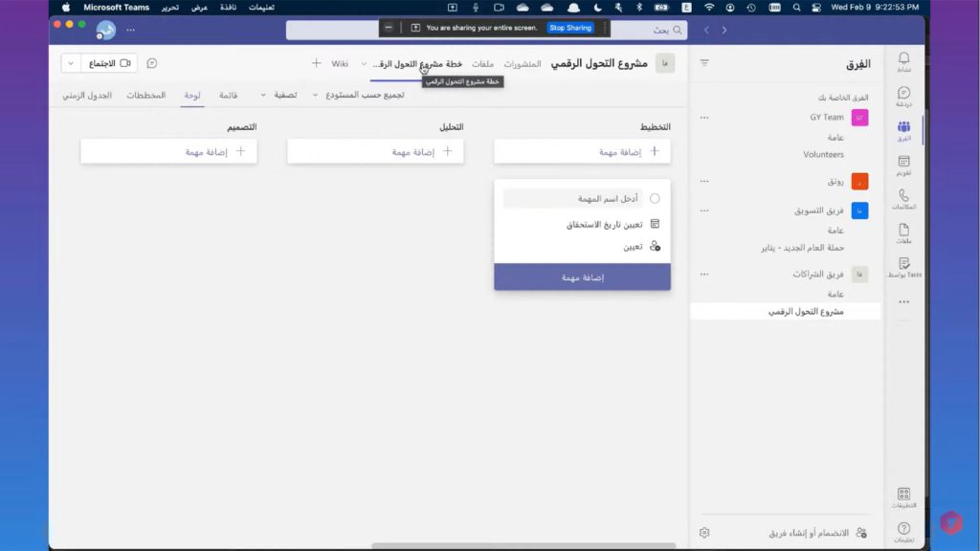Add a new tab with plus icon

tap(316, 63)
